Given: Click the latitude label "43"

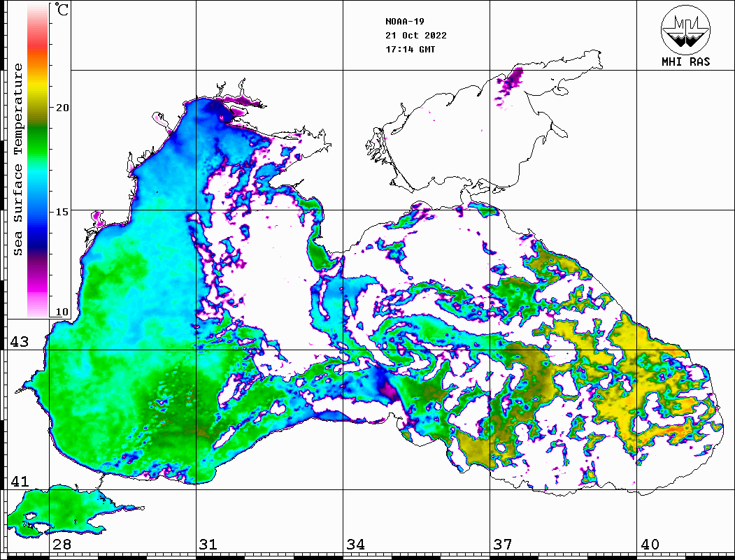Looking at the screenshot, I should 19,342.
